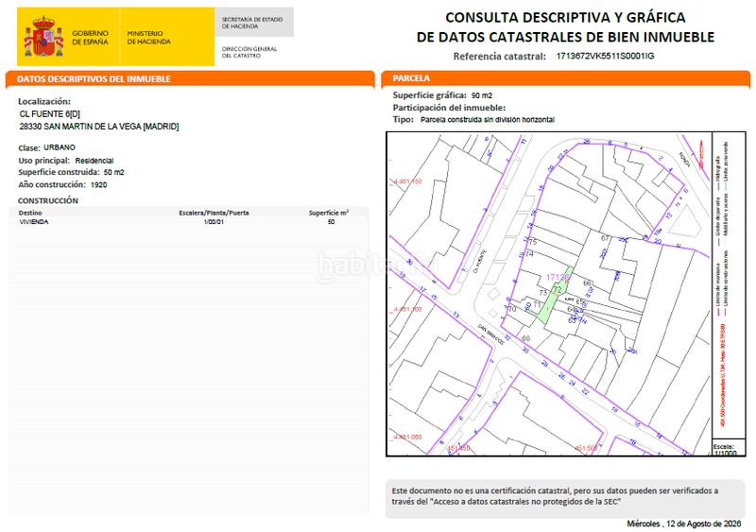Click Superficie construida value '50 m2'

tap(113, 172)
